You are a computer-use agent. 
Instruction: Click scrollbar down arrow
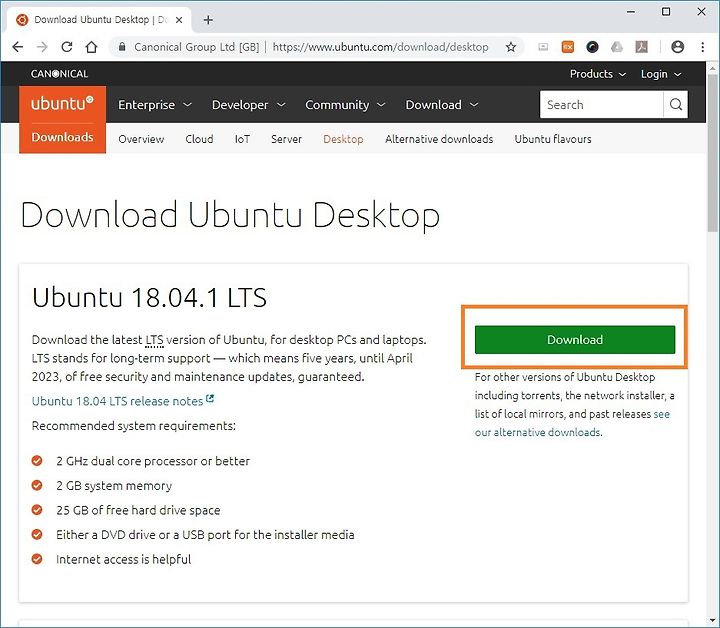712,621
